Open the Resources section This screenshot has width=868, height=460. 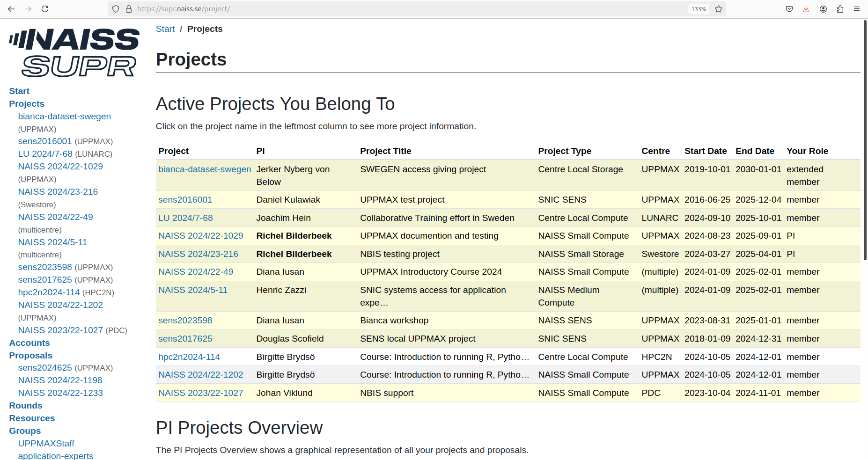[x=32, y=418]
